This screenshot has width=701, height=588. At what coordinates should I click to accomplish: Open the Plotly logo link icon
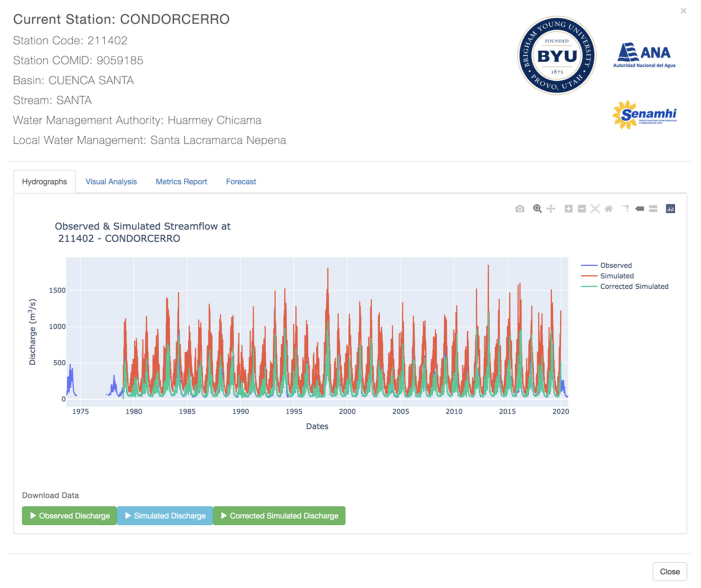[670, 209]
